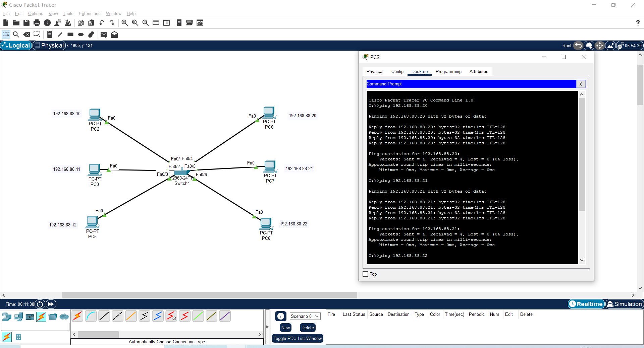Viewport: 644px width, 348px height.
Task: Switch to Logical workspace view
Action: [16, 46]
